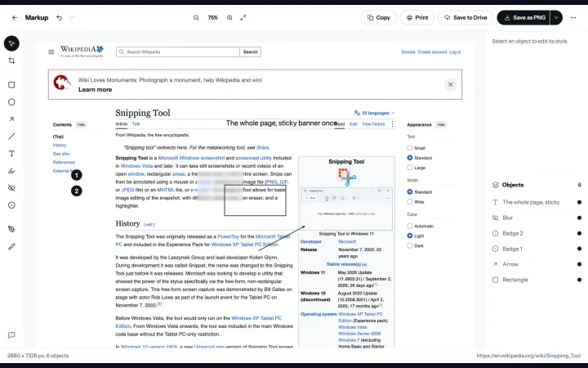
Task: Click the Small text radio in screenshot
Action: (410, 148)
